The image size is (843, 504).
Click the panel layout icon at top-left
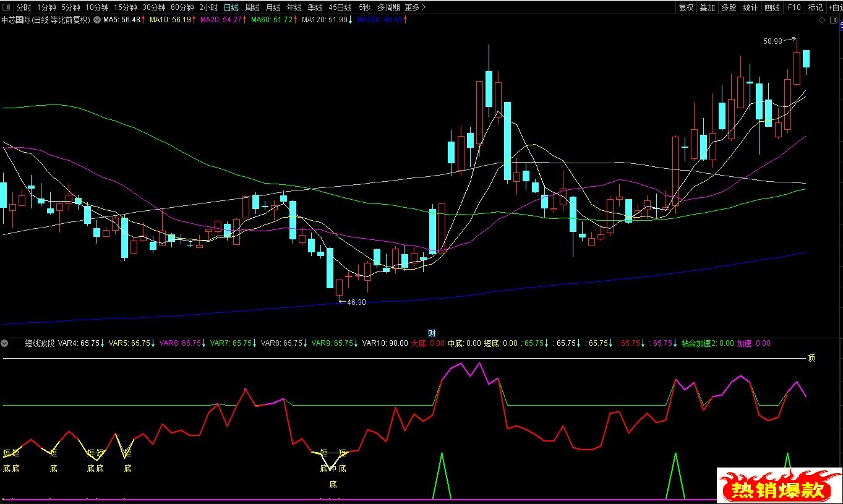[x=6, y=7]
